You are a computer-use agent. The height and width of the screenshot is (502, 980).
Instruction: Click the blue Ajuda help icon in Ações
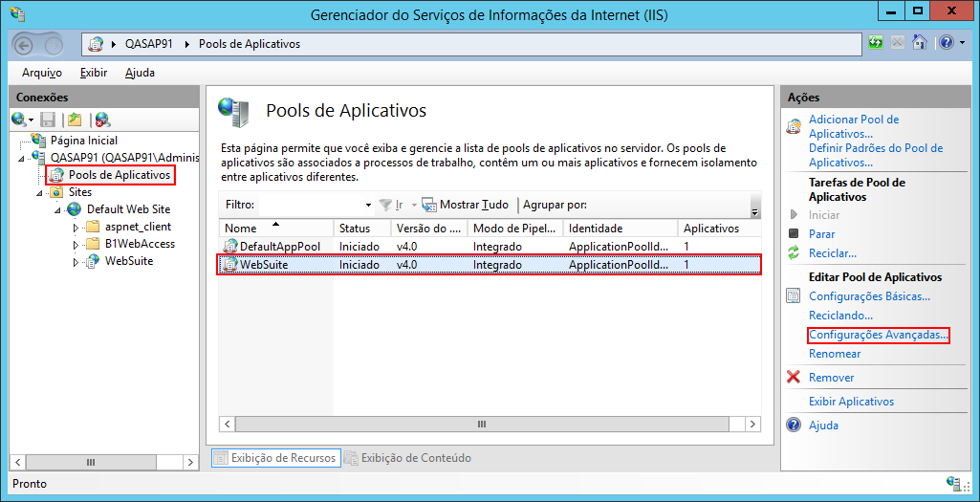pyautogui.click(x=794, y=426)
